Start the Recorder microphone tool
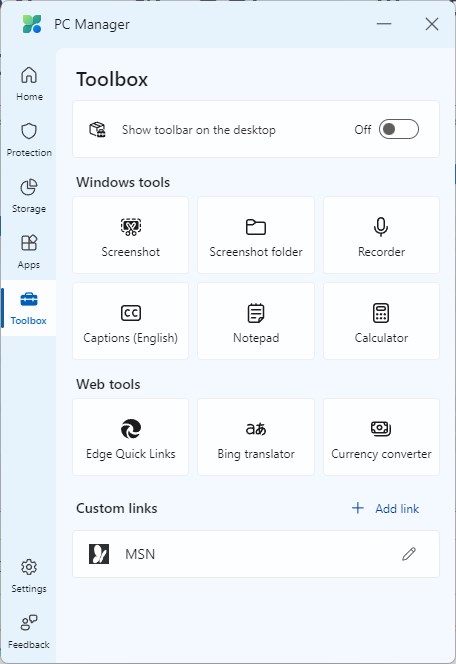Image resolution: width=456 pixels, height=664 pixels. pyautogui.click(x=381, y=235)
